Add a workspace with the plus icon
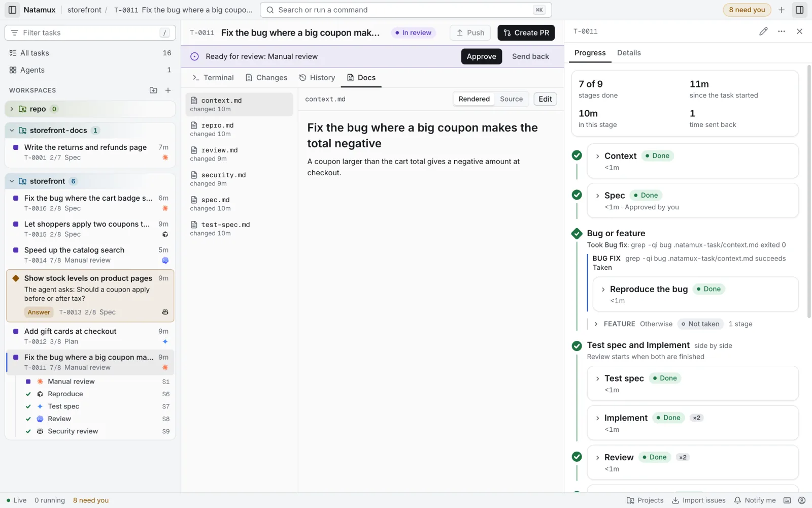The width and height of the screenshot is (812, 508). 168,90
